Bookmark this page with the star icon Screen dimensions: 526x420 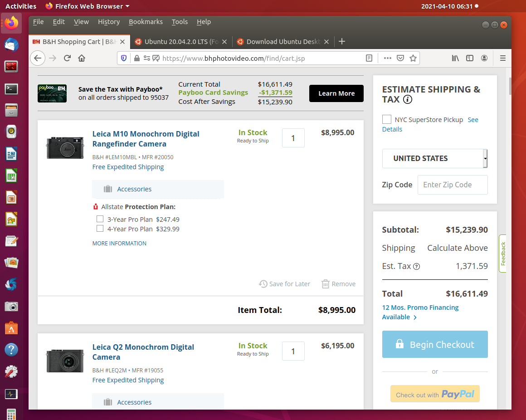[x=413, y=58]
